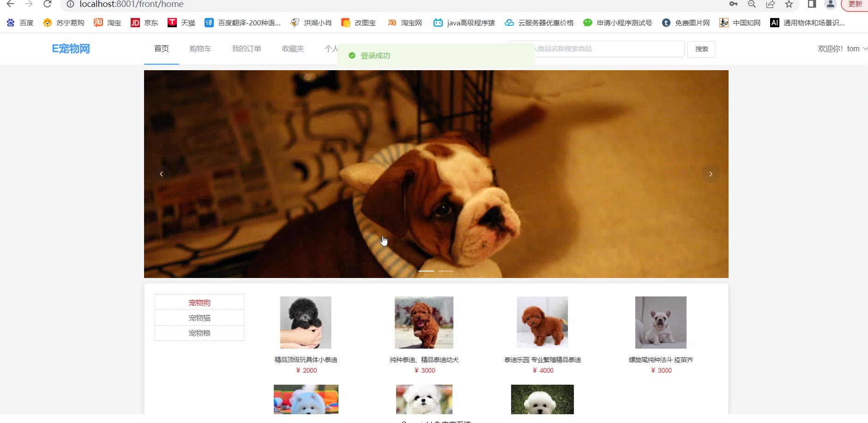Switch to the 收藏夹 tab

point(293,48)
